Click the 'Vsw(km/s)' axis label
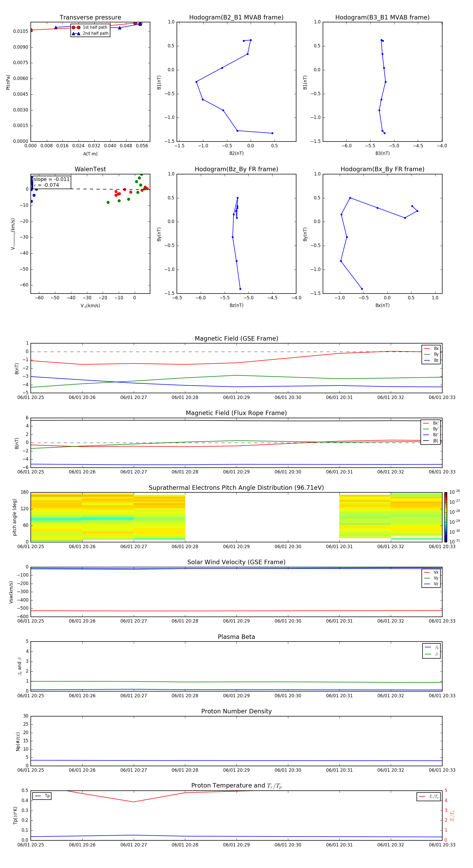 11,592
